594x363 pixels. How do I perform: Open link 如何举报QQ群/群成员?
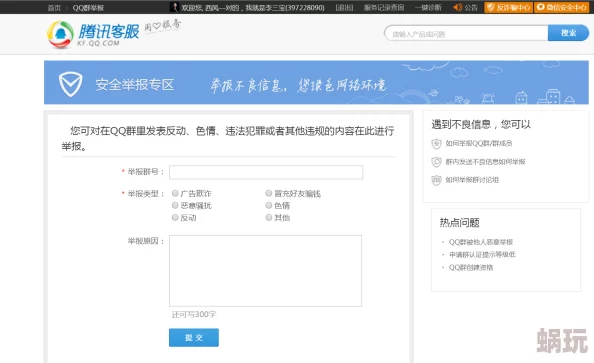click(479, 143)
